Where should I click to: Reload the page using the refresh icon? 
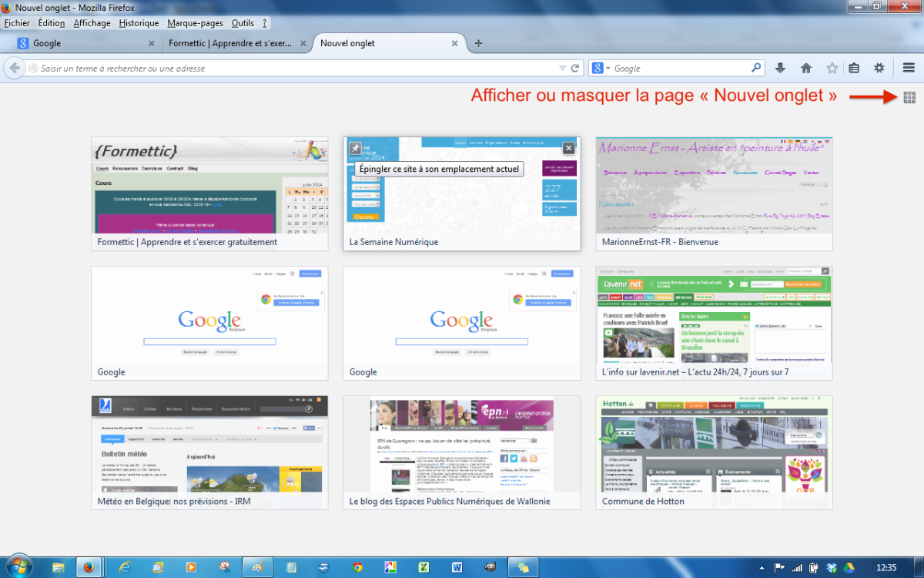point(574,69)
